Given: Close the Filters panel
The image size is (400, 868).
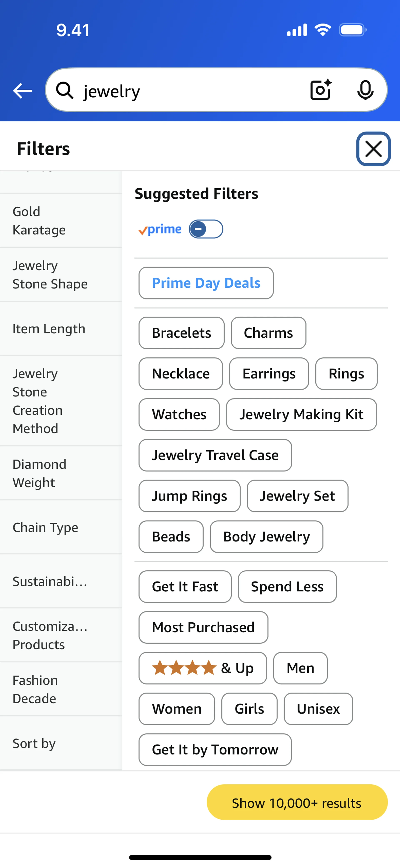Looking at the screenshot, I should [x=373, y=149].
